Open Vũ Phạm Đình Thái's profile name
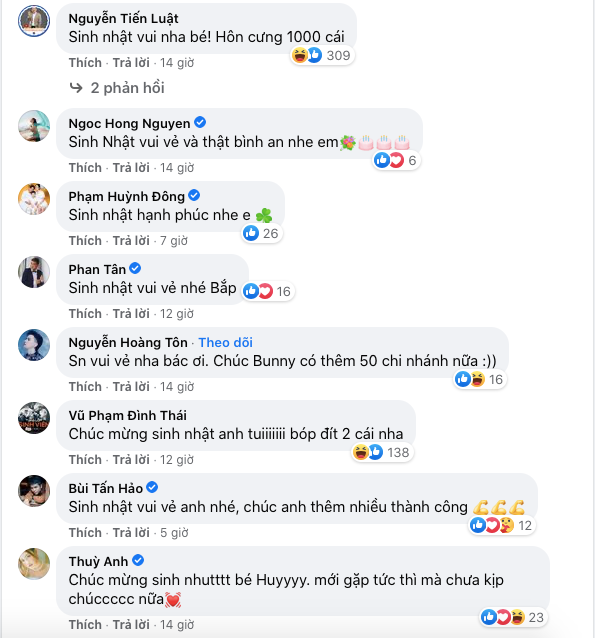Viewport: 595px width, 638px height. pos(127,415)
